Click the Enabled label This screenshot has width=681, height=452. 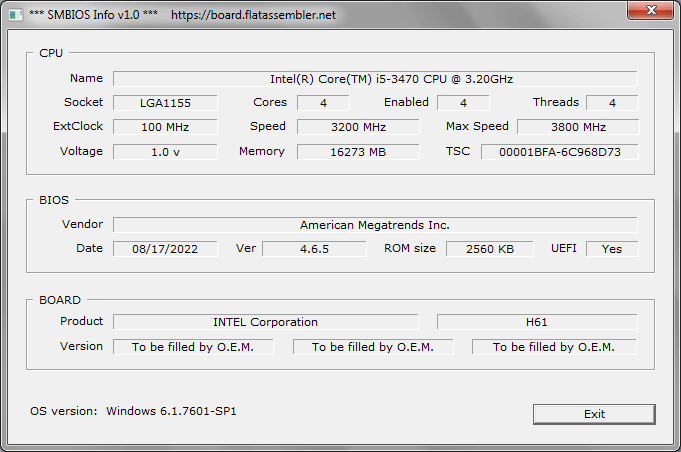[406, 102]
